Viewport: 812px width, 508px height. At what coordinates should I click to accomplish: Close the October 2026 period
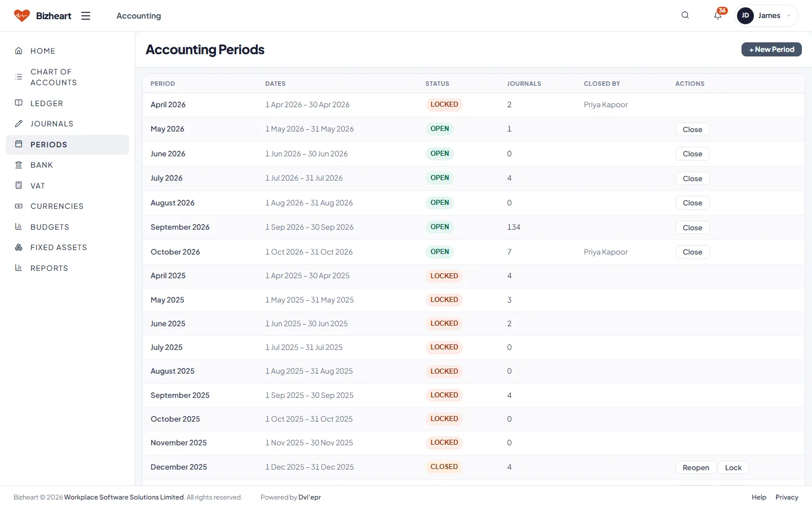pyautogui.click(x=692, y=252)
